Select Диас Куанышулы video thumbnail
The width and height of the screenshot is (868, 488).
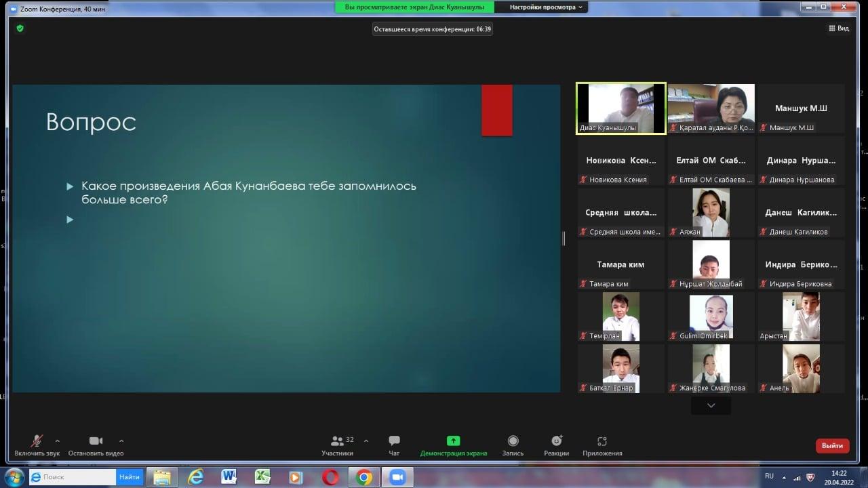(x=620, y=108)
